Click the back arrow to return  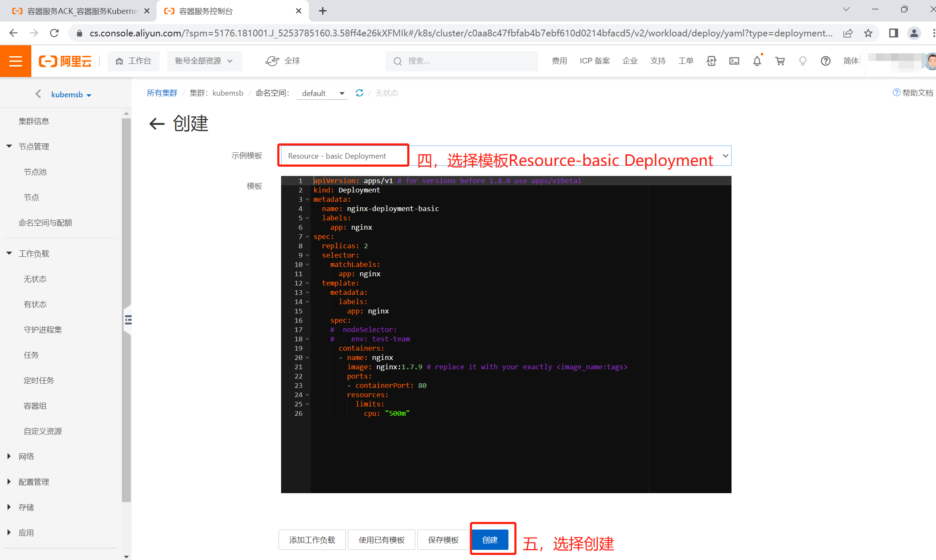(154, 124)
